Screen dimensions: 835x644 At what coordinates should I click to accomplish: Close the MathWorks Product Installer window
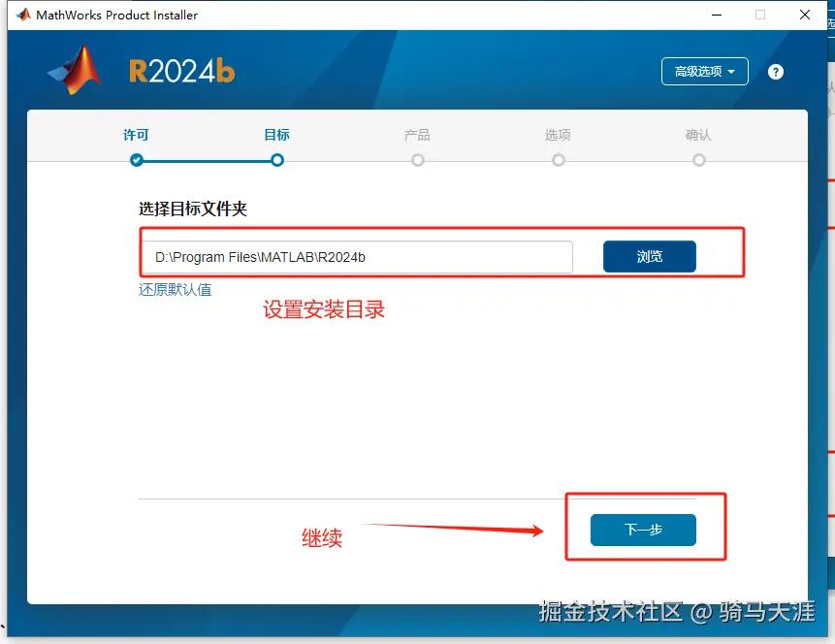[x=805, y=15]
